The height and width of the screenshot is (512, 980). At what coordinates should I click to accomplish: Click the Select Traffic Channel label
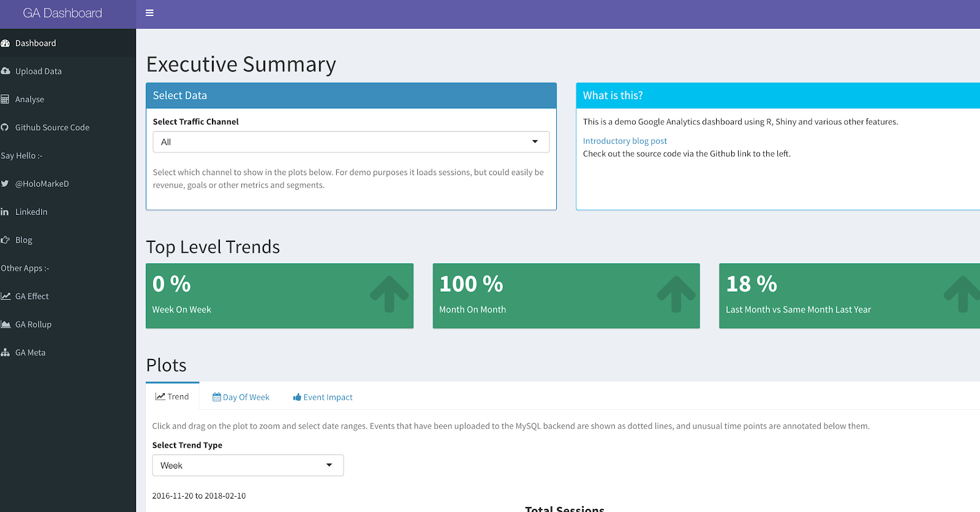point(196,122)
